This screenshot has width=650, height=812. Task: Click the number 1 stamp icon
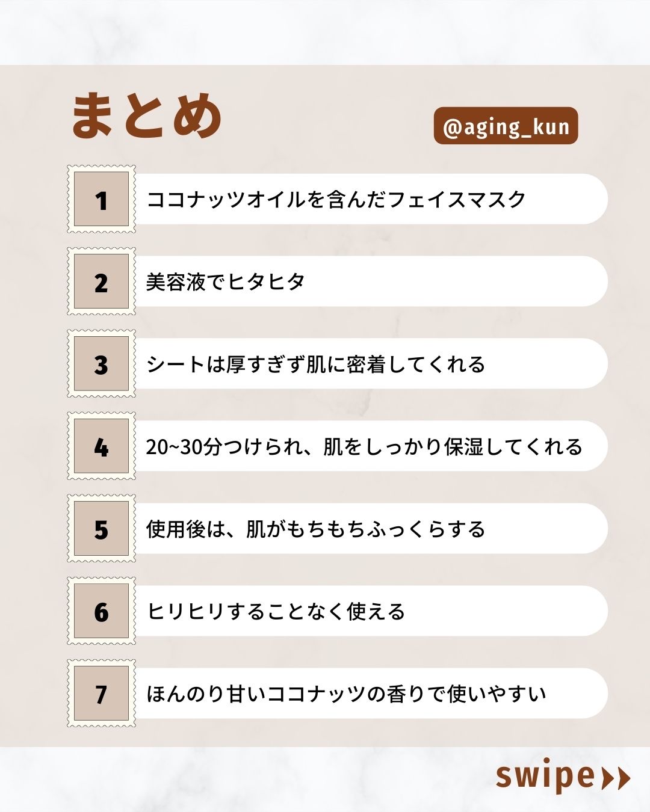point(101,199)
